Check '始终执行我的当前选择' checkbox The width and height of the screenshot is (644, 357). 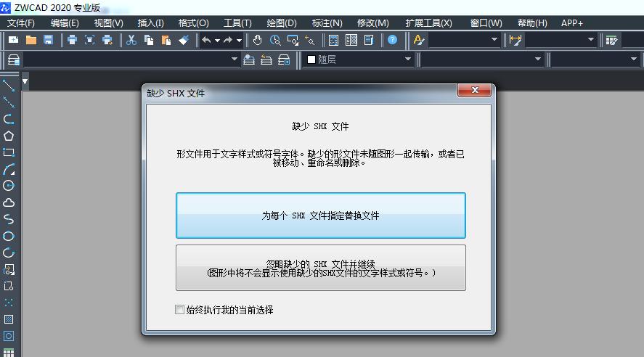(x=179, y=309)
